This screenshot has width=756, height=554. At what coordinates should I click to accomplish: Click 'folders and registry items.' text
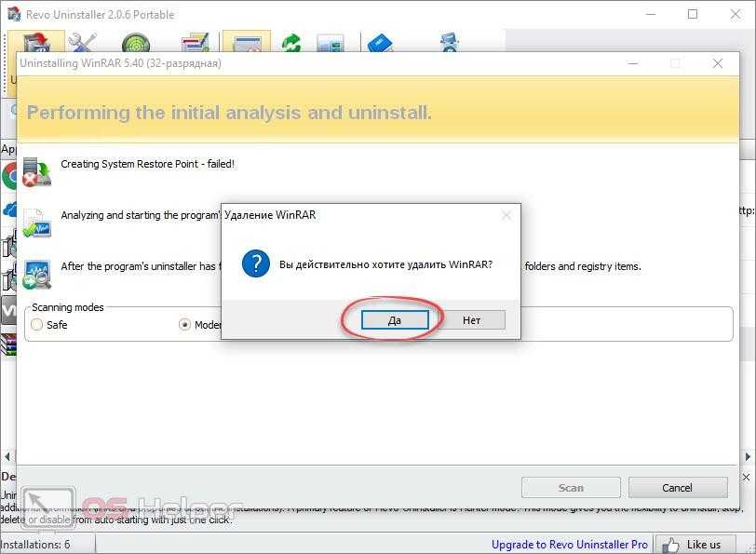click(583, 266)
